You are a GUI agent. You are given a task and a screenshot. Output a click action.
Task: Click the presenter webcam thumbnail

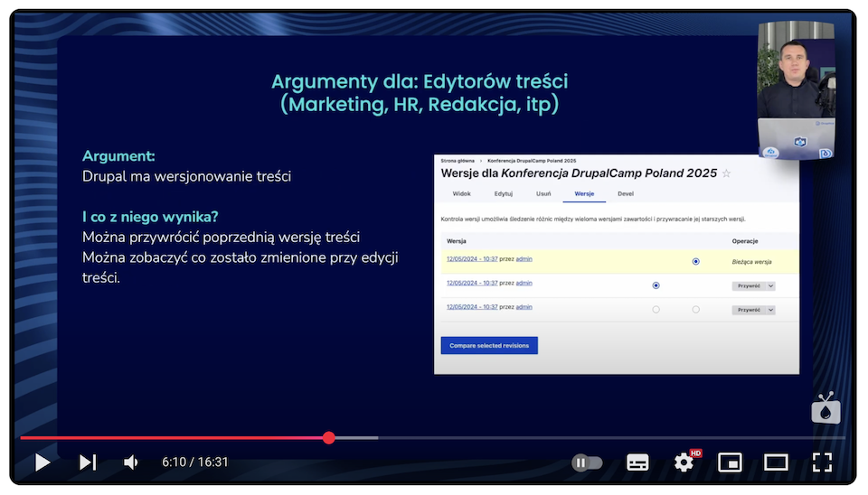point(796,90)
